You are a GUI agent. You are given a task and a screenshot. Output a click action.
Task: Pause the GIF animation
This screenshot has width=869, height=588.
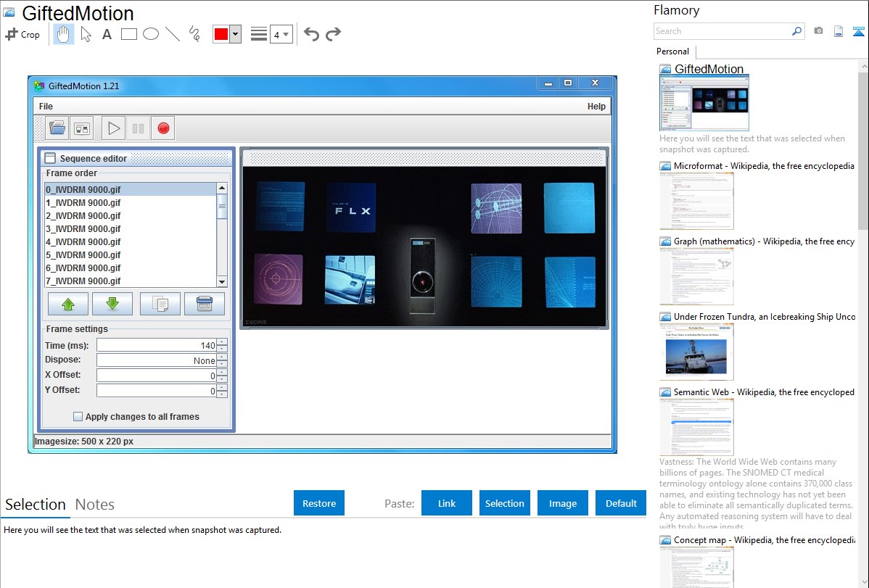click(x=138, y=128)
